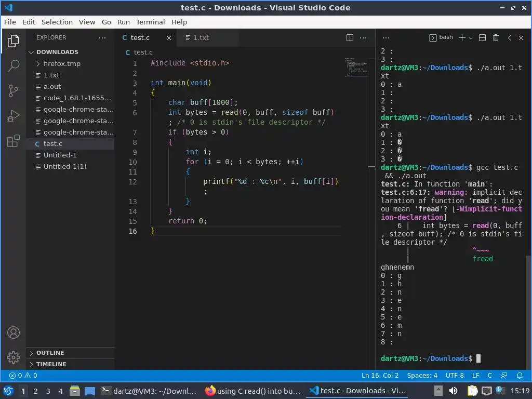Open notifications bell in status bar
The height and width of the screenshot is (399, 532).
click(x=520, y=376)
